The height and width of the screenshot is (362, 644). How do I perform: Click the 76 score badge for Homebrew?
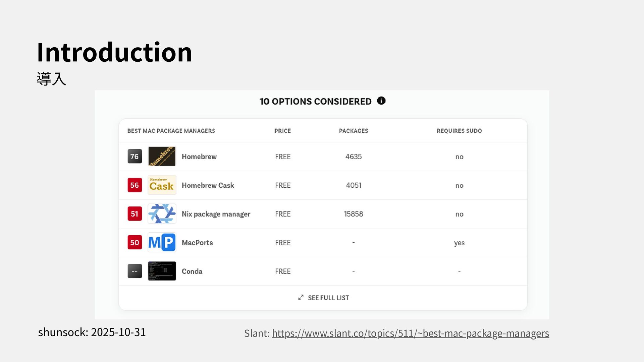pyautogui.click(x=135, y=156)
